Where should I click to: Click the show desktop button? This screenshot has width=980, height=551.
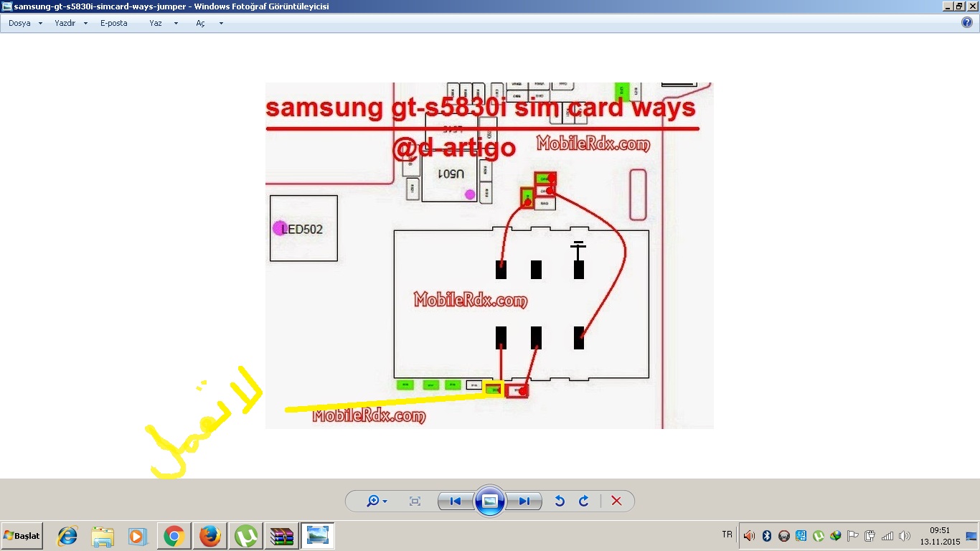[x=972, y=536]
